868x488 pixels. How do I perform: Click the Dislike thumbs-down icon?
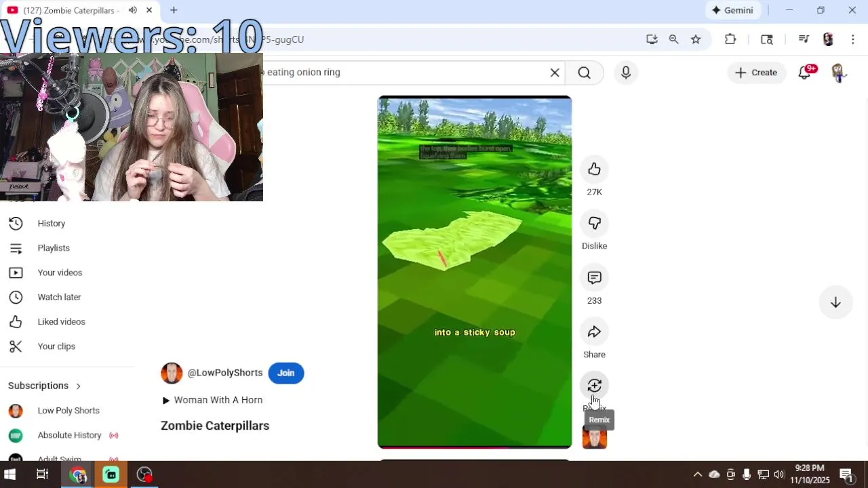click(x=594, y=223)
